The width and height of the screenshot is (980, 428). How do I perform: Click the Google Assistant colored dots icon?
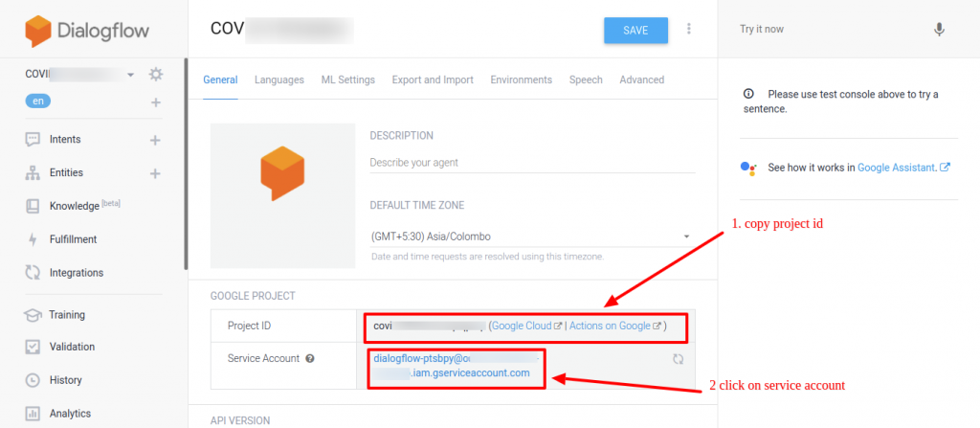[x=748, y=168]
